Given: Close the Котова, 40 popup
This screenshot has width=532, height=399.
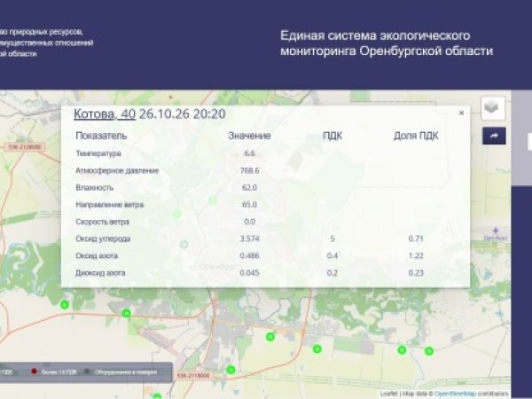Looking at the screenshot, I should click(x=461, y=113).
